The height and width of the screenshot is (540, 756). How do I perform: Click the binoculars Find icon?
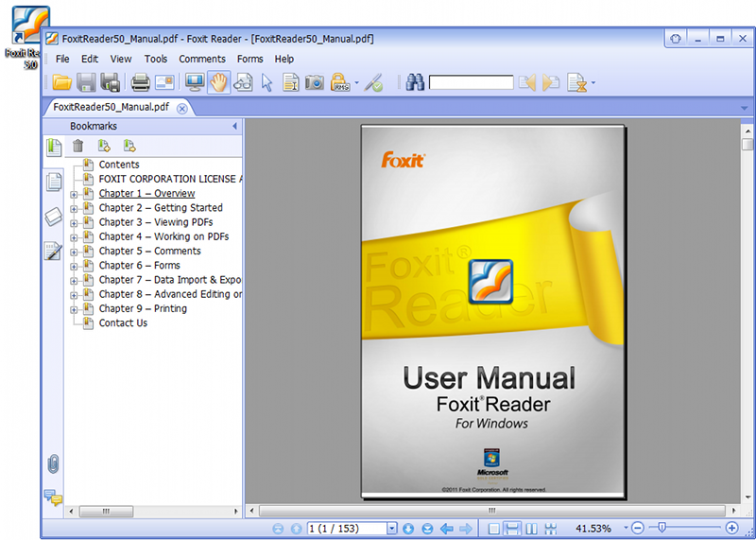click(415, 82)
